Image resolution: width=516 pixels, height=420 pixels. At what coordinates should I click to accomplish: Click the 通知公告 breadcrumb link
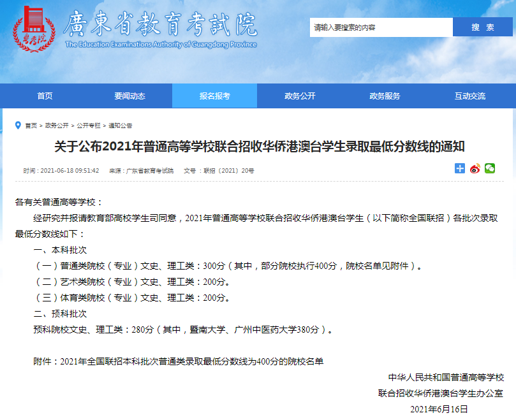pyautogui.click(x=121, y=126)
